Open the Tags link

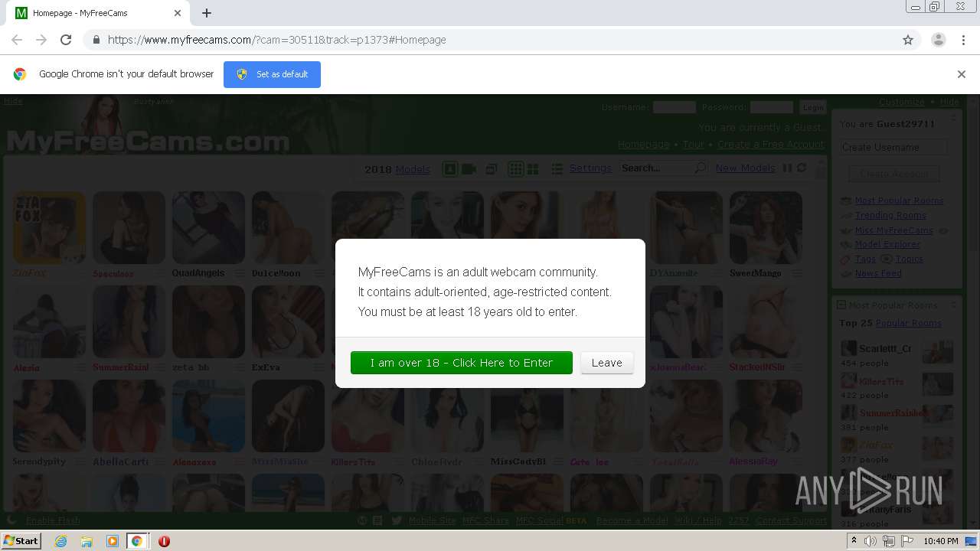coord(865,259)
